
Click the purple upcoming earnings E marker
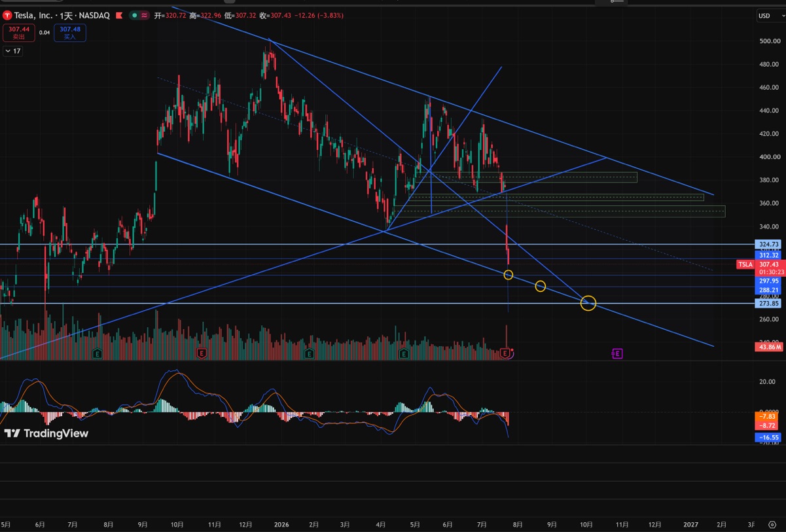click(x=617, y=353)
